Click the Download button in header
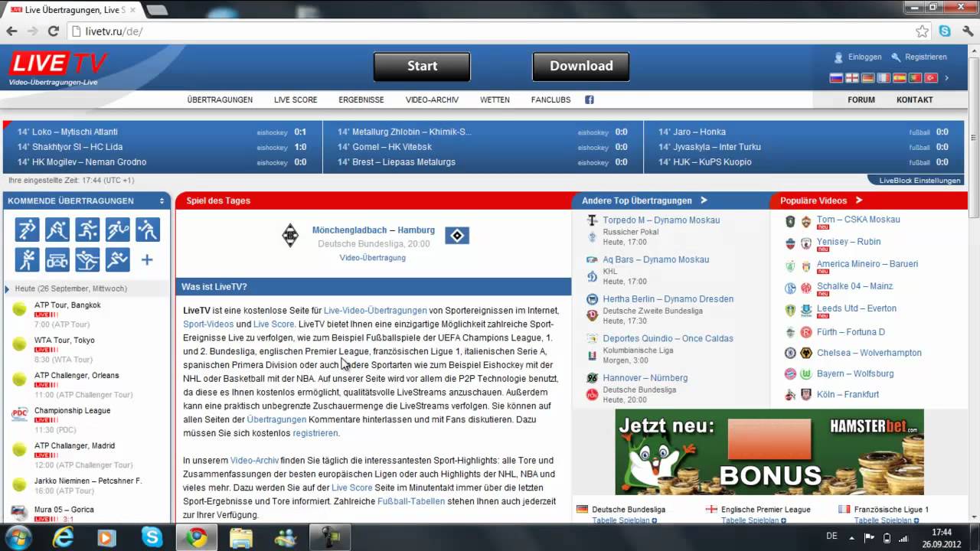980x551 pixels. (x=581, y=66)
